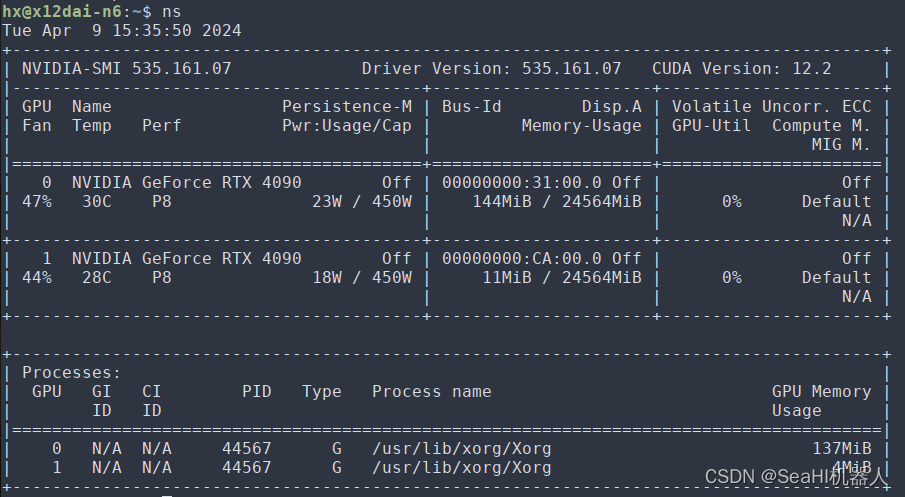Click GPU 0 fan speed 47%
The height and width of the screenshot is (497, 905).
pyautogui.click(x=37, y=202)
